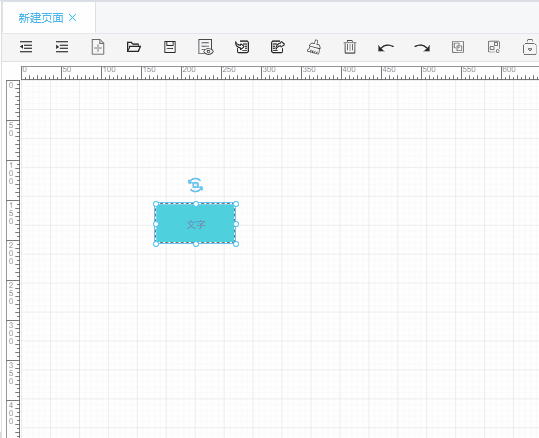This screenshot has width=539, height=438.
Task: Clear canvas with the broom icon
Action: (x=314, y=47)
